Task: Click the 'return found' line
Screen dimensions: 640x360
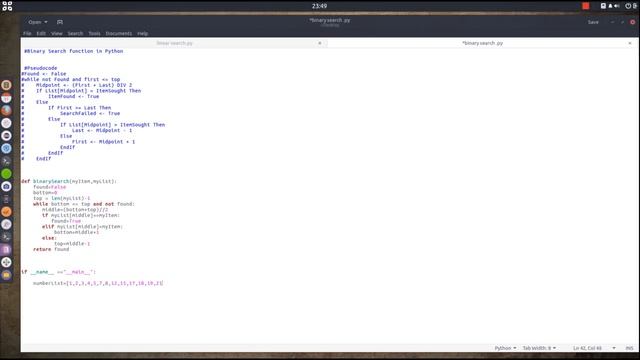Action: (51, 249)
